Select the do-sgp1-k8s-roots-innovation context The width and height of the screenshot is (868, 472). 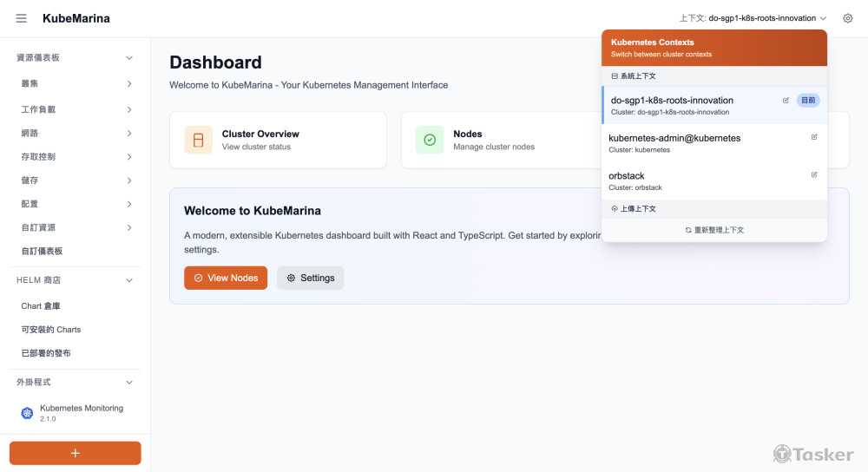[714, 105]
